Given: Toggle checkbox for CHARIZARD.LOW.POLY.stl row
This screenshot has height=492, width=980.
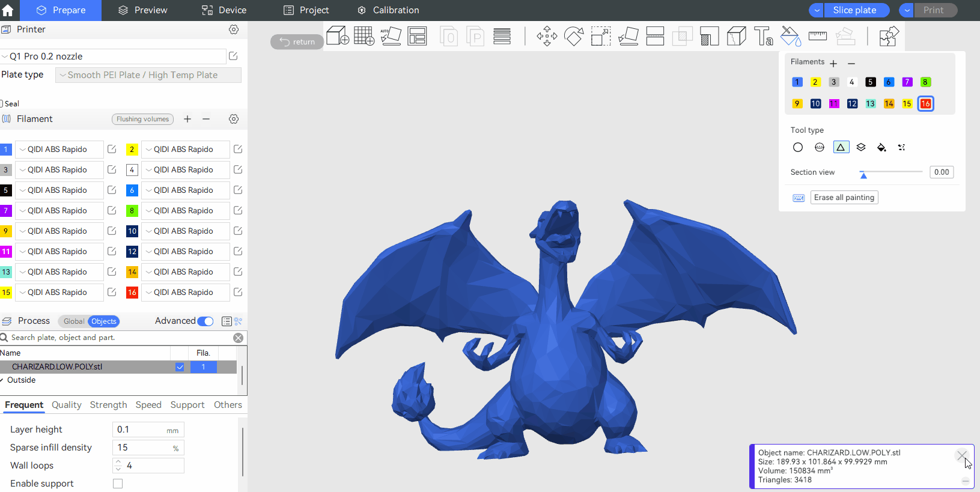Looking at the screenshot, I should 180,367.
